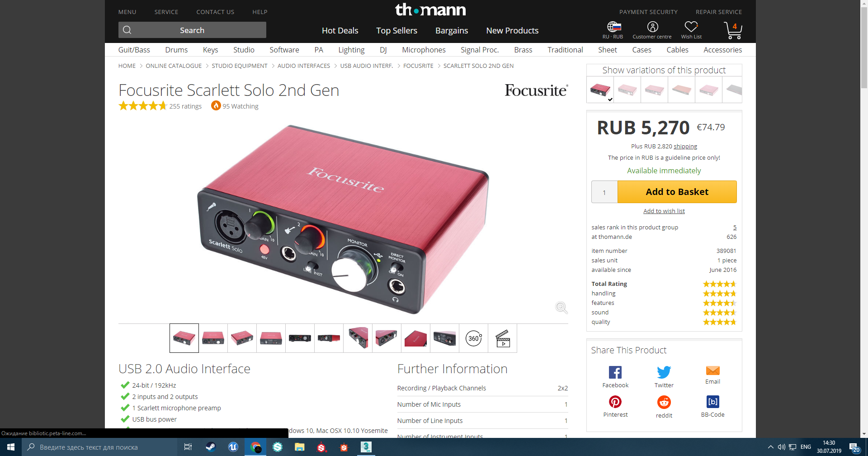Open the product video clapperboard icon
868x456 pixels.
point(503,338)
